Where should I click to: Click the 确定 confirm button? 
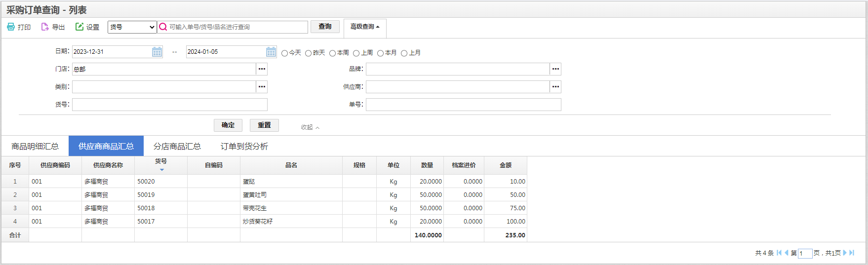click(228, 125)
